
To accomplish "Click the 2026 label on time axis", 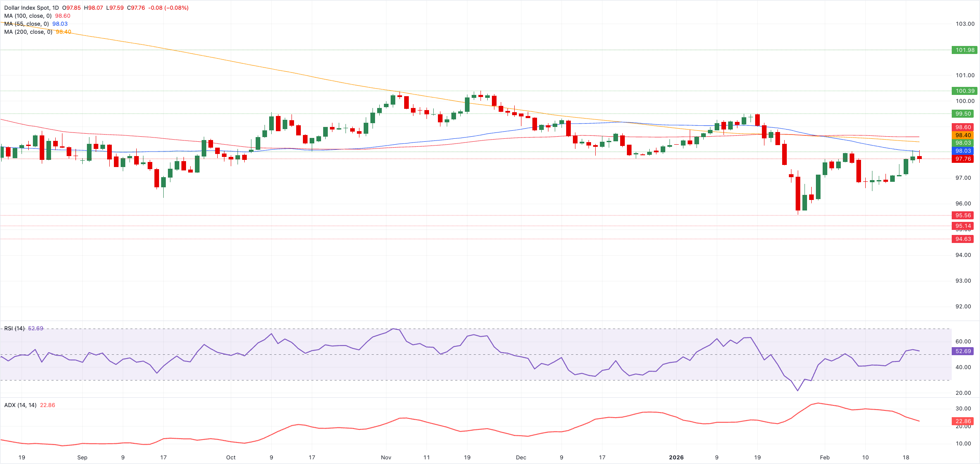I will [x=676, y=458].
